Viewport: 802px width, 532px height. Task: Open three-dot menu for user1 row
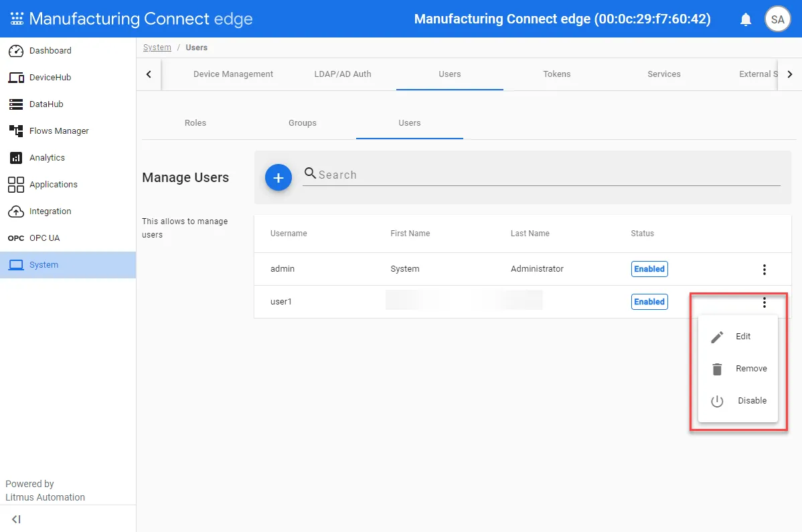click(764, 302)
